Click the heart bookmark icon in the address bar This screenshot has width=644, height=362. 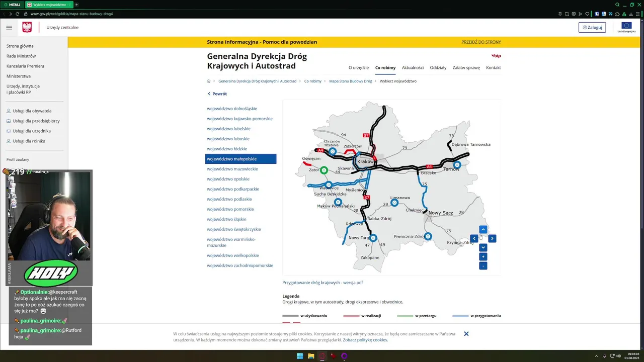click(587, 14)
